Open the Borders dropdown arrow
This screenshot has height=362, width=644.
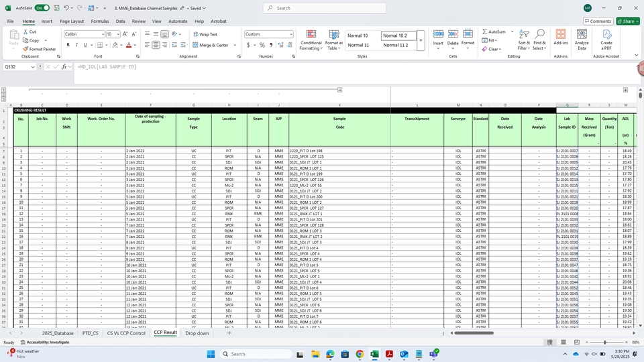pyautogui.click(x=107, y=45)
